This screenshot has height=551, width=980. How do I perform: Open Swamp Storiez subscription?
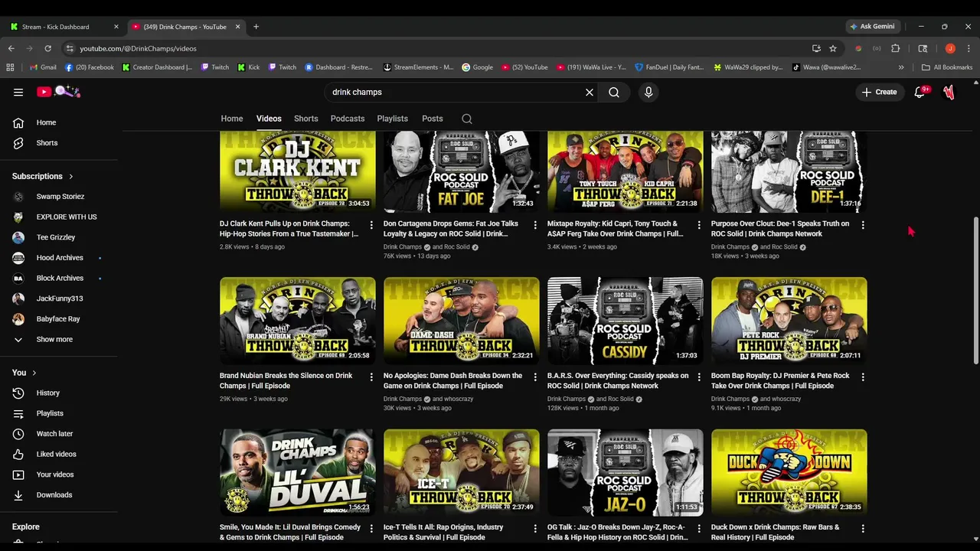coord(59,197)
